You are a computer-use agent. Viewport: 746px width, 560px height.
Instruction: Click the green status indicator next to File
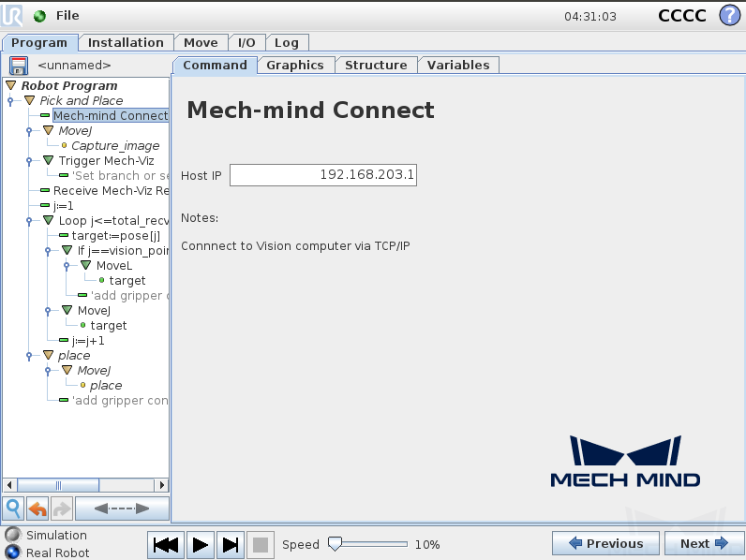[39, 16]
